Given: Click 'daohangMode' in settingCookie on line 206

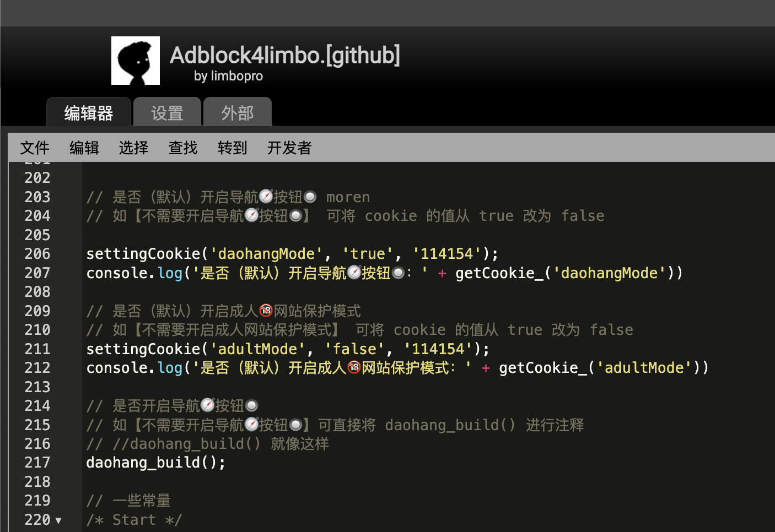Looking at the screenshot, I should coord(266,254).
